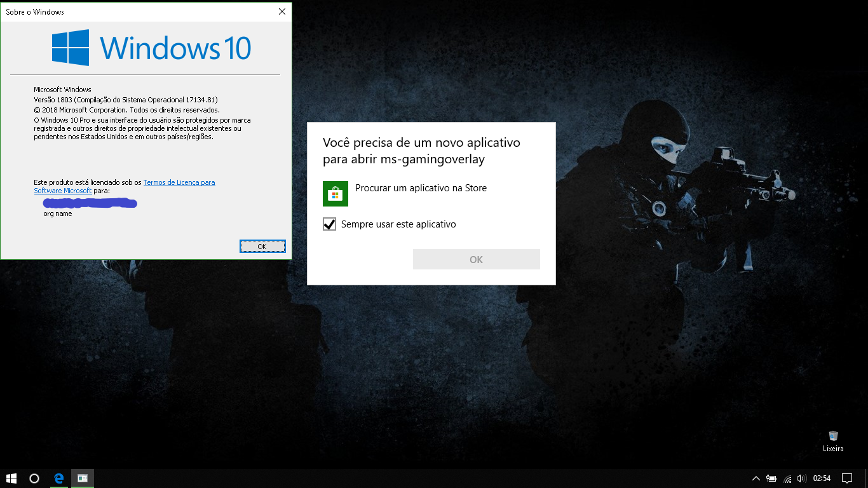Open the Termos de Licença para link
The height and width of the screenshot is (488, 868).
[179, 182]
